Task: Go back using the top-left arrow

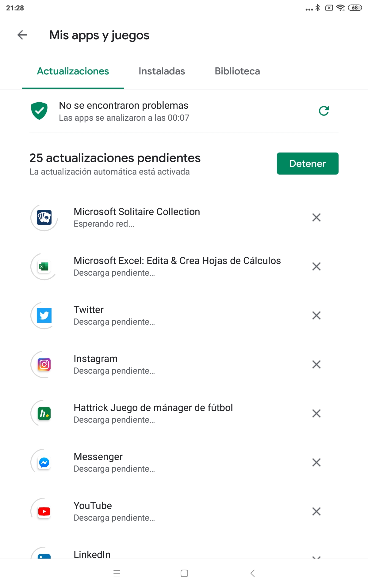Action: coord(22,35)
